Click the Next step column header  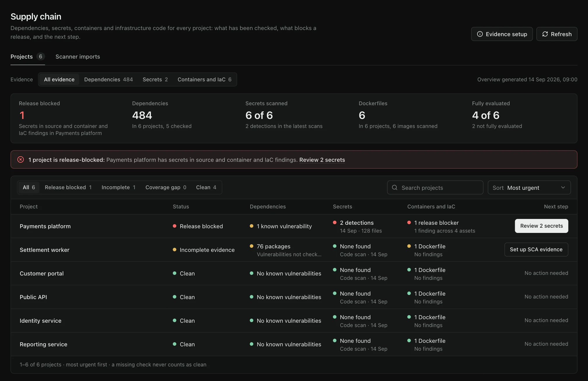tap(556, 206)
